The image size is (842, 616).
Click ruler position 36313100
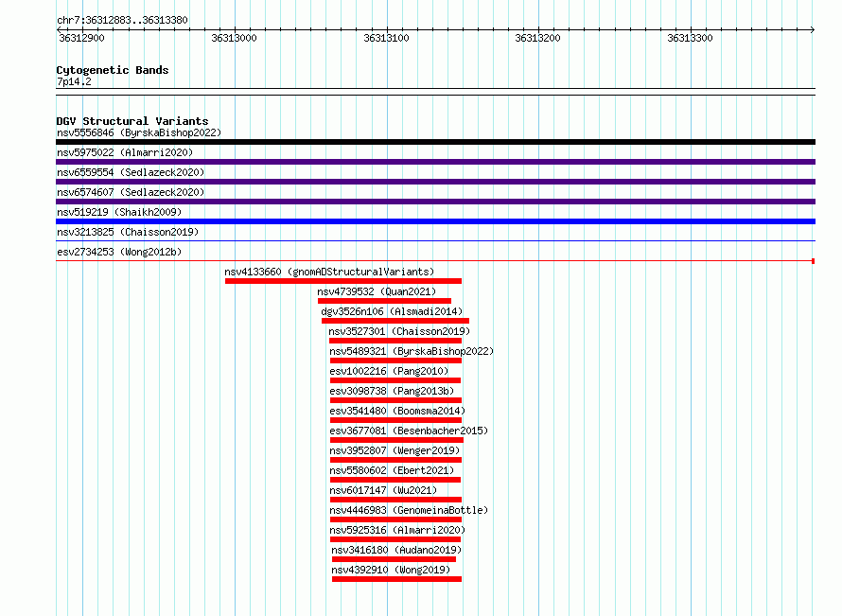tap(386, 38)
